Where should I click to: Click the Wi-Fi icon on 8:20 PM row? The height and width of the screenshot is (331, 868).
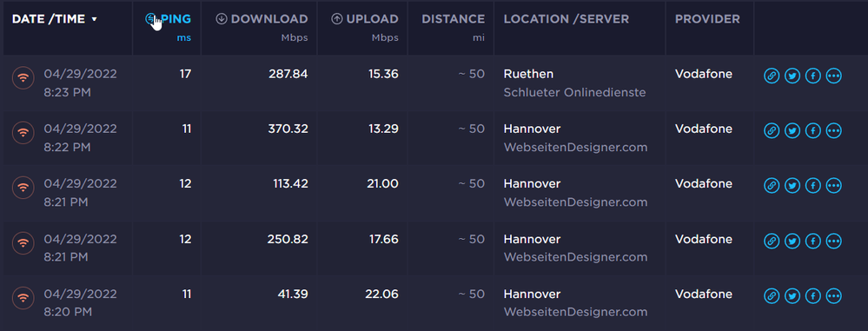click(x=23, y=298)
